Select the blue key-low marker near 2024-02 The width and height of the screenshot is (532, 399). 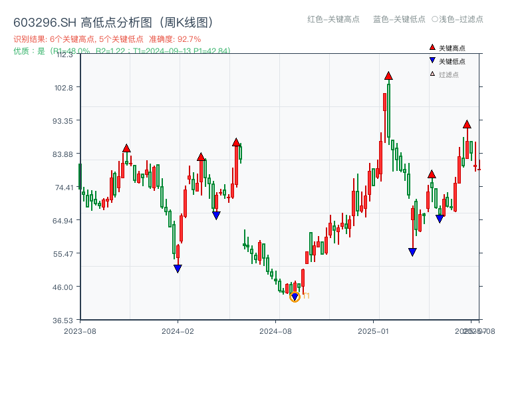coord(178,268)
